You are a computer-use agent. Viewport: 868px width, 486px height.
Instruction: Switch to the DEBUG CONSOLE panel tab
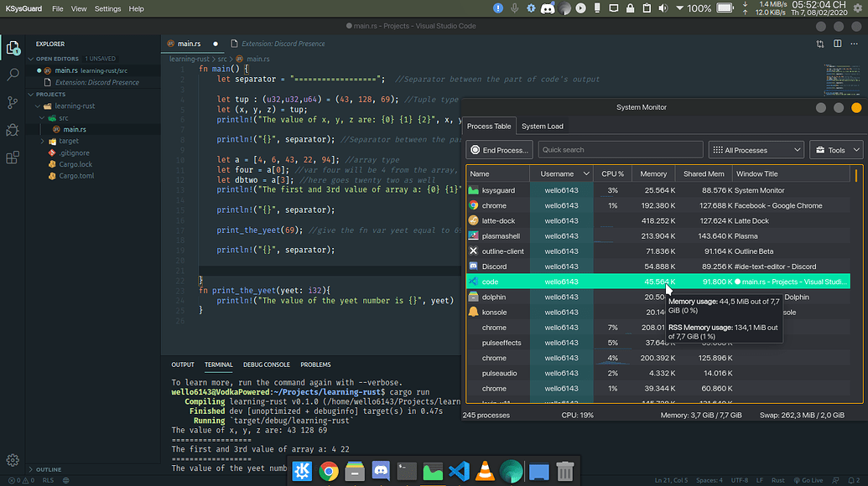coord(266,365)
